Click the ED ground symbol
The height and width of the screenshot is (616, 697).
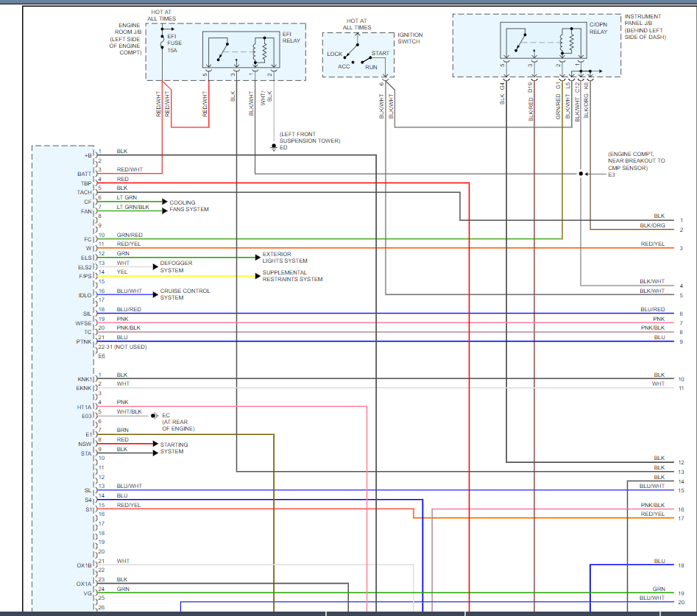pyautogui.click(x=274, y=147)
